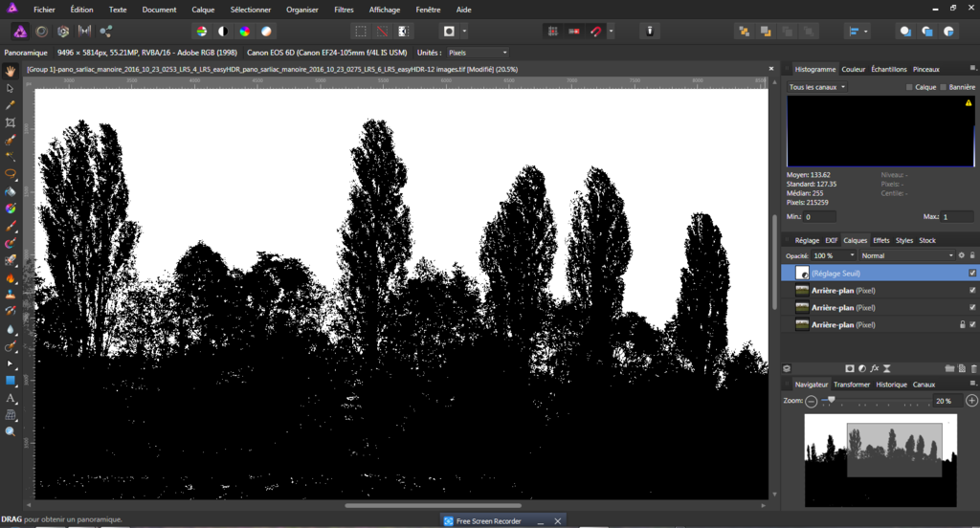This screenshot has height=528, width=980.
Task: Click the histogram Min input field
Action: [819, 217]
